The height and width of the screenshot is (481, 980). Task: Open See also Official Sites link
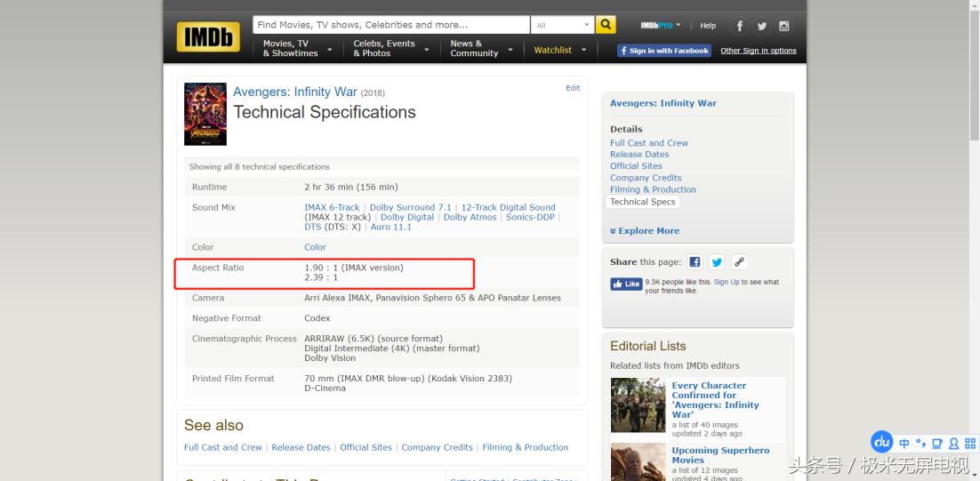click(x=365, y=447)
